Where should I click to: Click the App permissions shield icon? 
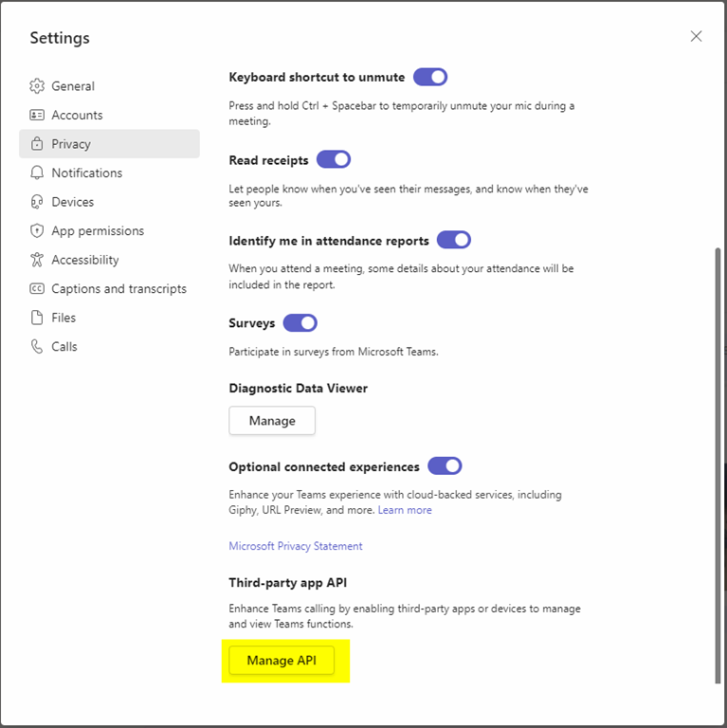[37, 230]
